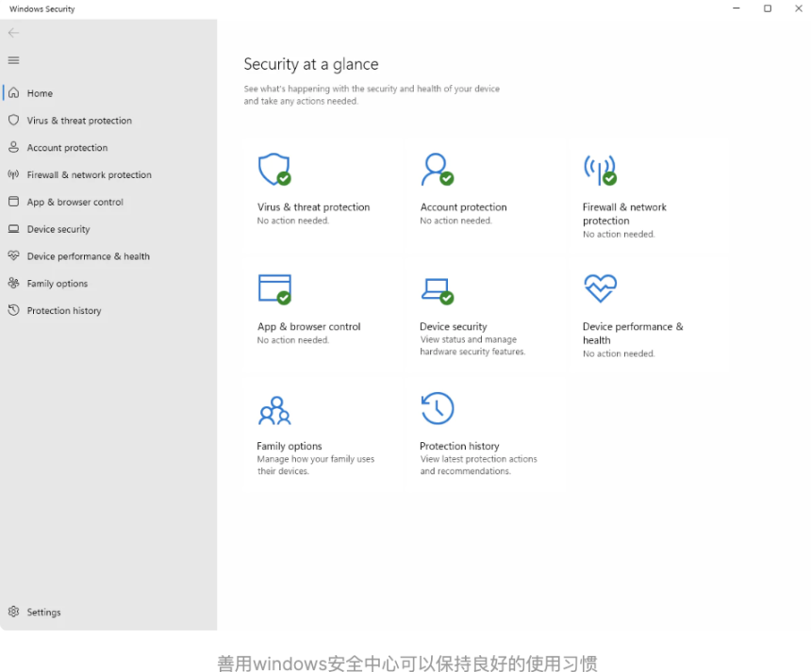Image resolution: width=811 pixels, height=672 pixels.
Task: Click the Virus & threat protection shield tile icon
Action: pyautogui.click(x=273, y=170)
